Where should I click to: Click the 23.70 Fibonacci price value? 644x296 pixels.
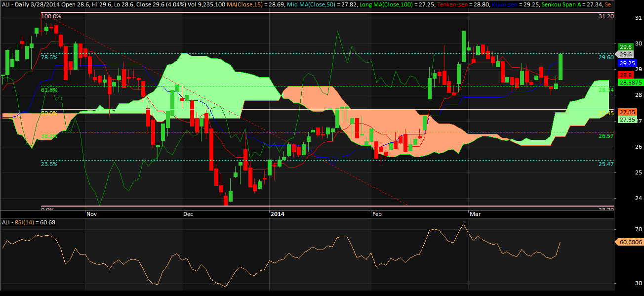click(606, 210)
